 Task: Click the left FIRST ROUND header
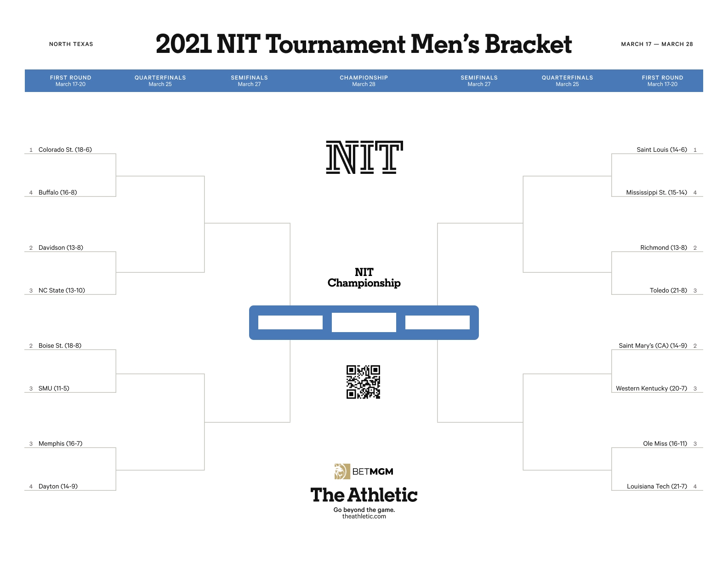(71, 80)
